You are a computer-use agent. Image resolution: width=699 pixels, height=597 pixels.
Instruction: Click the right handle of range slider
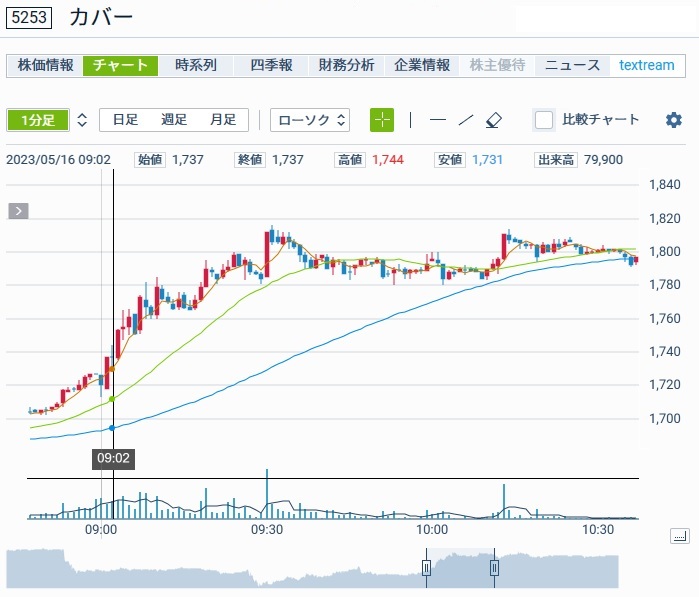pos(494,568)
